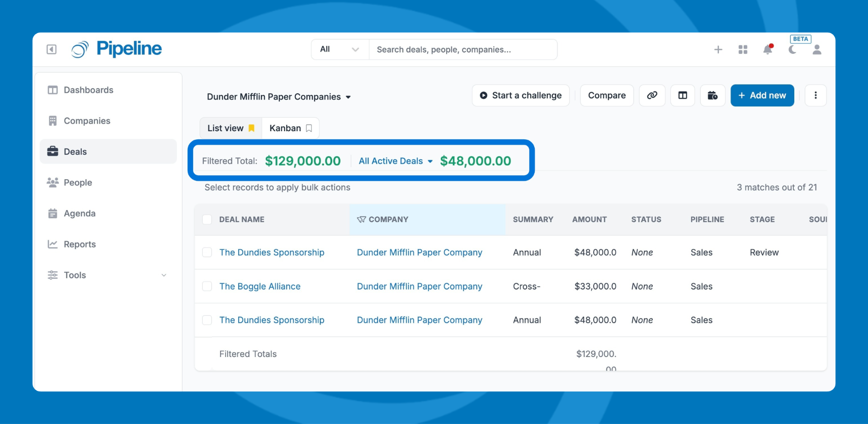Select The Boggle Alliance row checkbox
This screenshot has width=868, height=424.
click(x=207, y=286)
